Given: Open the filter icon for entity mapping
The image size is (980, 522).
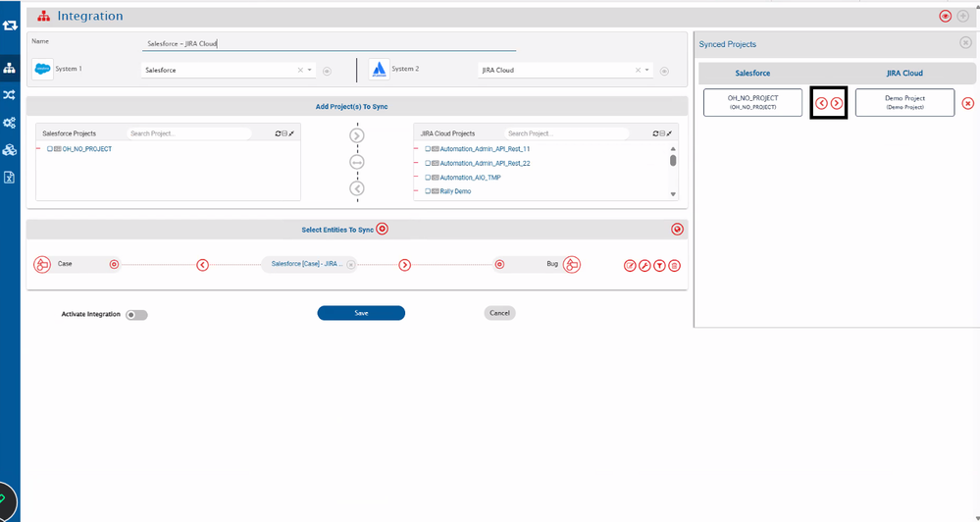Looking at the screenshot, I should point(659,266).
